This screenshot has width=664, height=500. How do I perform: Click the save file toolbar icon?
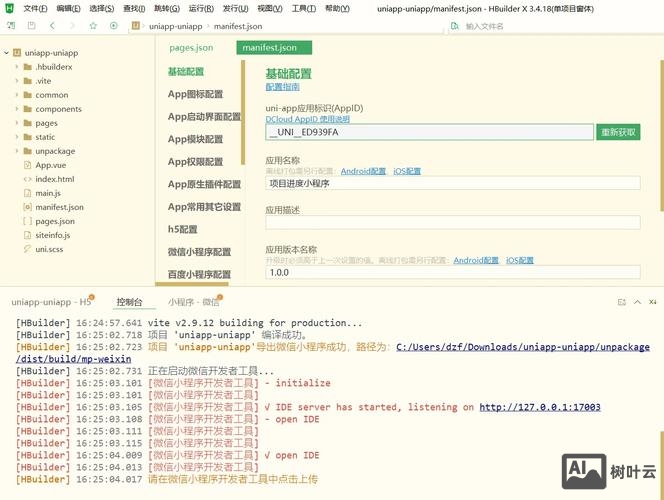(x=31, y=26)
